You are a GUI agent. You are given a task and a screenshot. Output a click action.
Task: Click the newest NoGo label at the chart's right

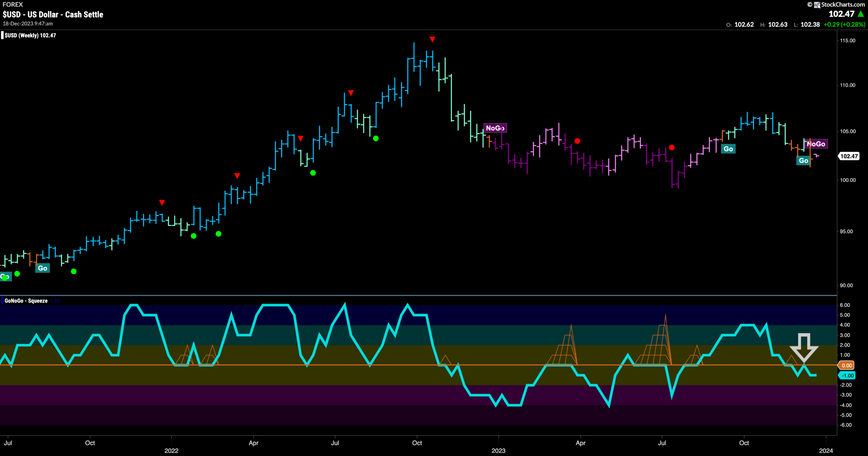pyautogui.click(x=816, y=144)
